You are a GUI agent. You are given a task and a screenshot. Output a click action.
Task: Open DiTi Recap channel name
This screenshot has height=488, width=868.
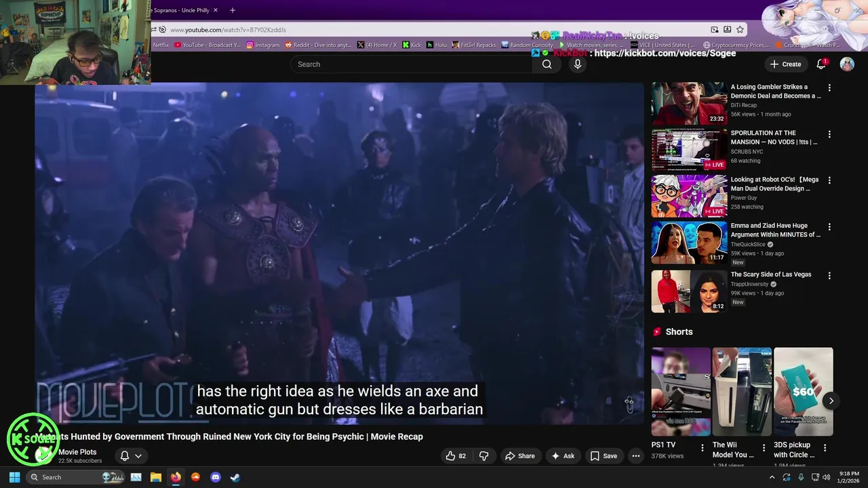pos(743,105)
